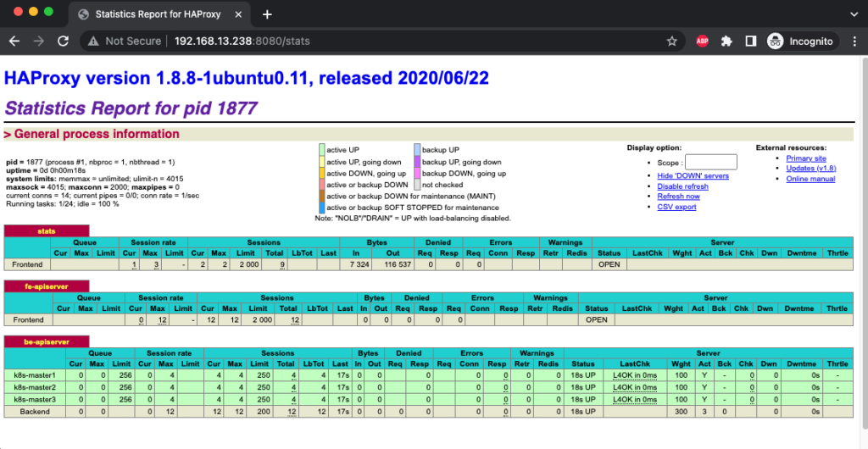This screenshot has height=449, width=868.
Task: Click the active UP green legend swatch
Action: click(x=321, y=149)
